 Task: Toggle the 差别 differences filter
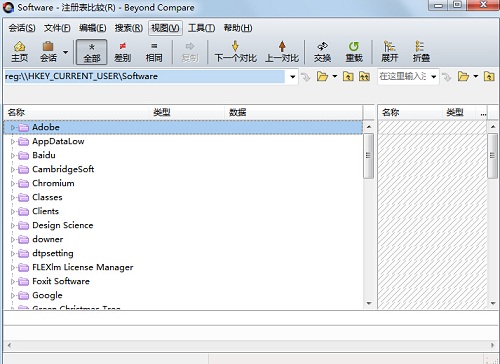[x=122, y=52]
